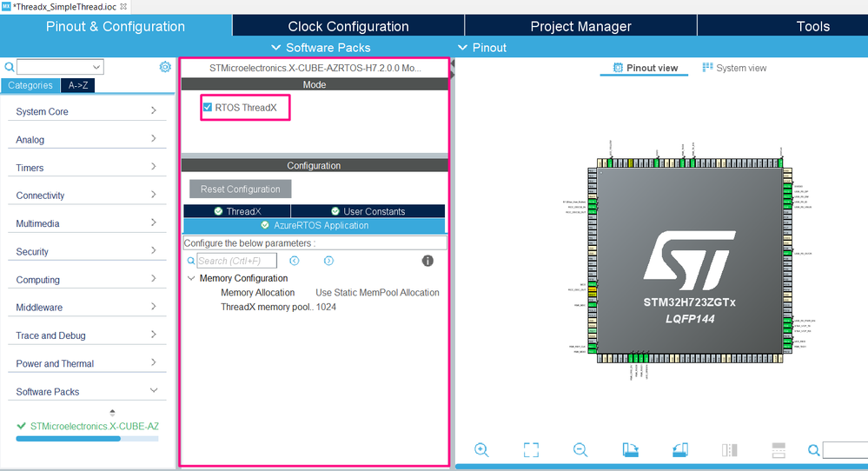Screen dimensions: 868x471
Task: Rotate the chip counter-clockwise
Action: pyautogui.click(x=679, y=450)
